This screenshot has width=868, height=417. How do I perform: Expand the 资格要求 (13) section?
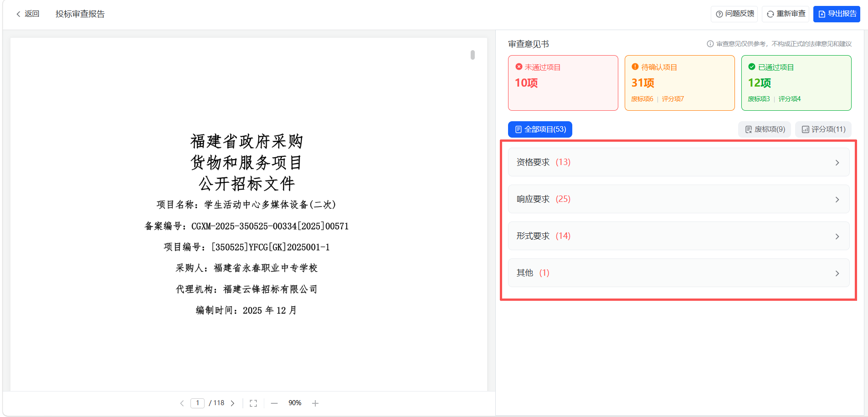[x=679, y=162]
